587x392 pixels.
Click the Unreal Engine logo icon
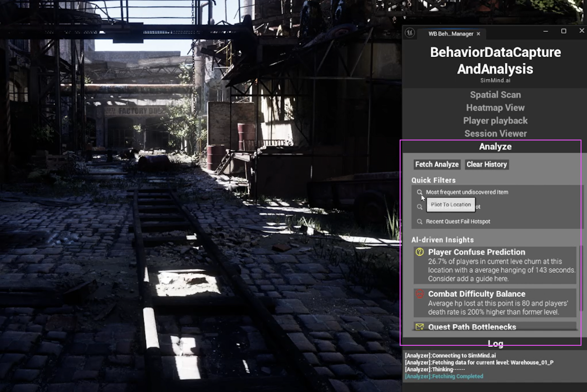point(410,33)
